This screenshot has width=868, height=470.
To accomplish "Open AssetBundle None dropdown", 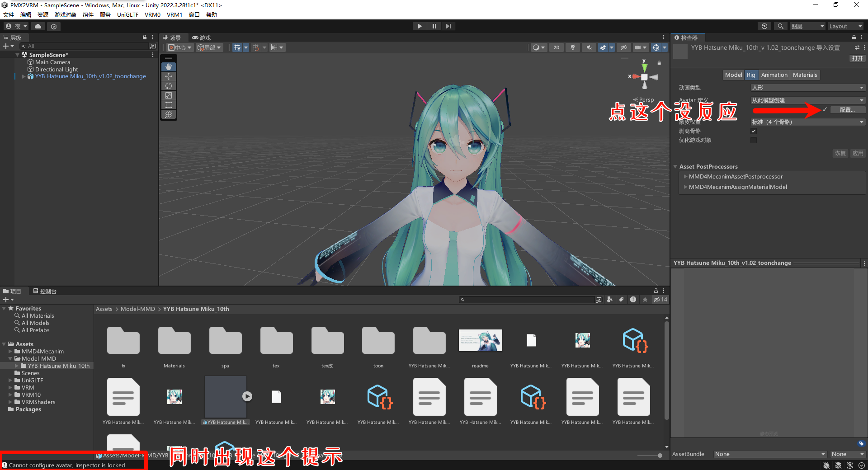I will point(770,454).
